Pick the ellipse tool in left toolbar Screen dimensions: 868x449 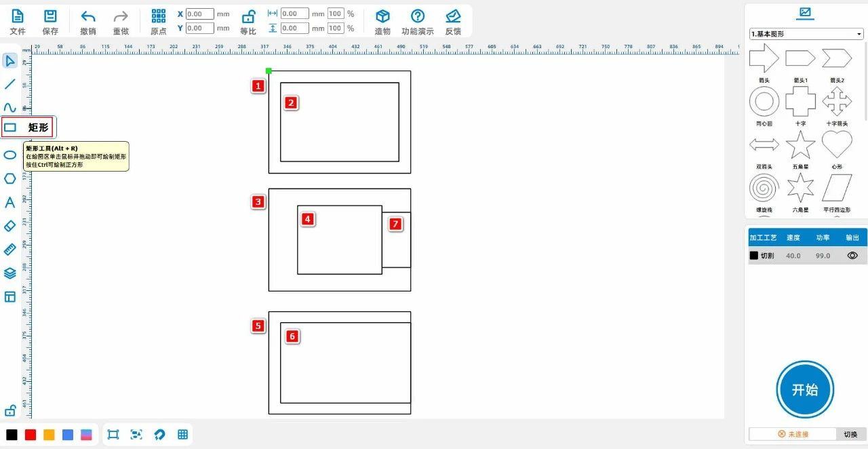(10, 155)
